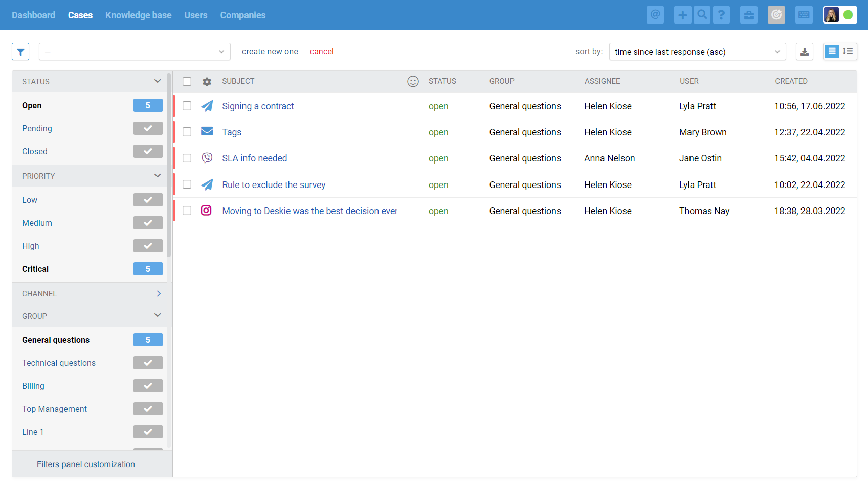Click online status green indicator
Screen dimensions: 868x488
(x=848, y=15)
